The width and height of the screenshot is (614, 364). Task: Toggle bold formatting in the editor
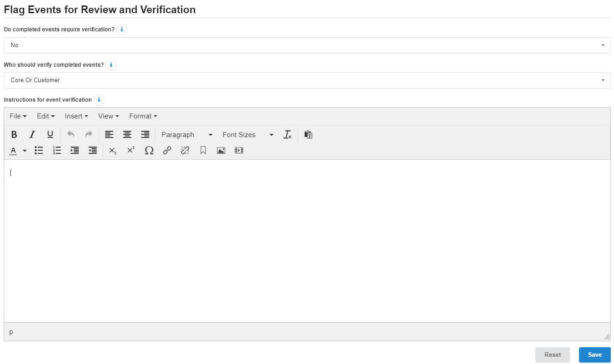click(x=14, y=135)
